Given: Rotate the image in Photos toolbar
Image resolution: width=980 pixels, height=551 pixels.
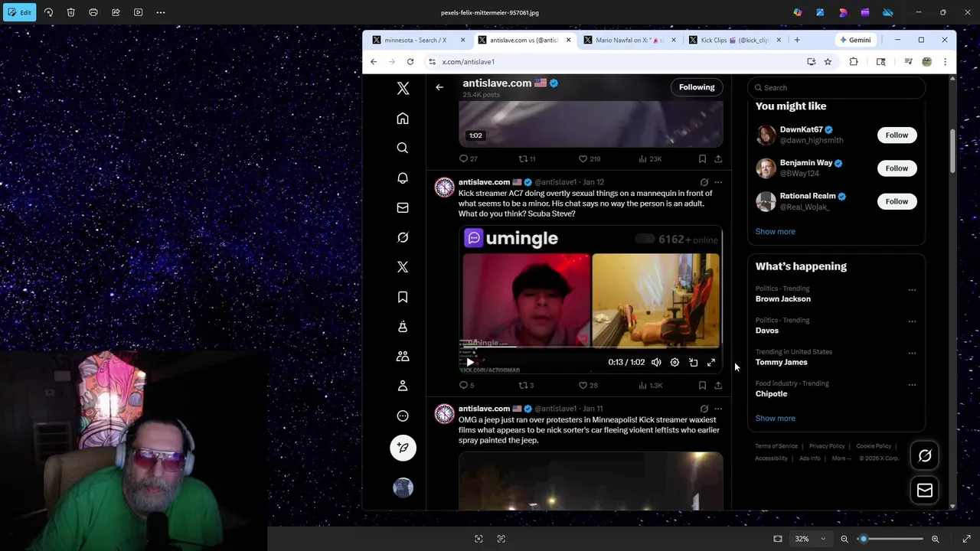Looking at the screenshot, I should point(48,12).
